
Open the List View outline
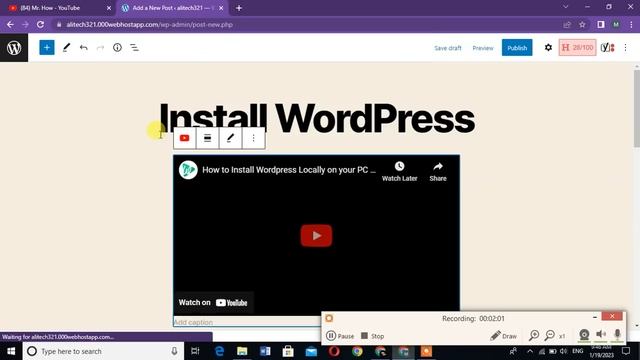[x=134, y=48]
